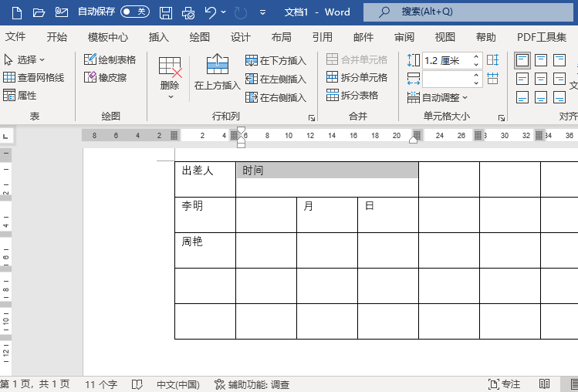
Task: Click the print preview icon
Action: click(188, 12)
